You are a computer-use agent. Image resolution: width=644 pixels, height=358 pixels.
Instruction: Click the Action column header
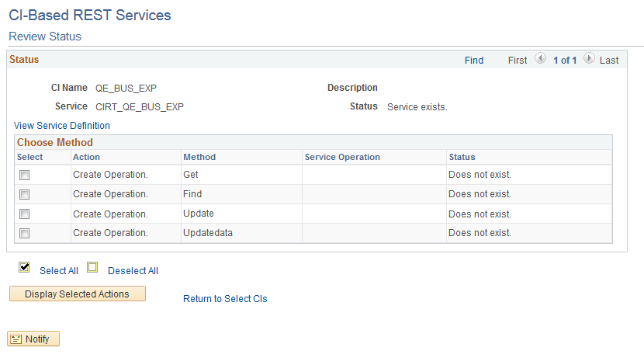pos(86,157)
